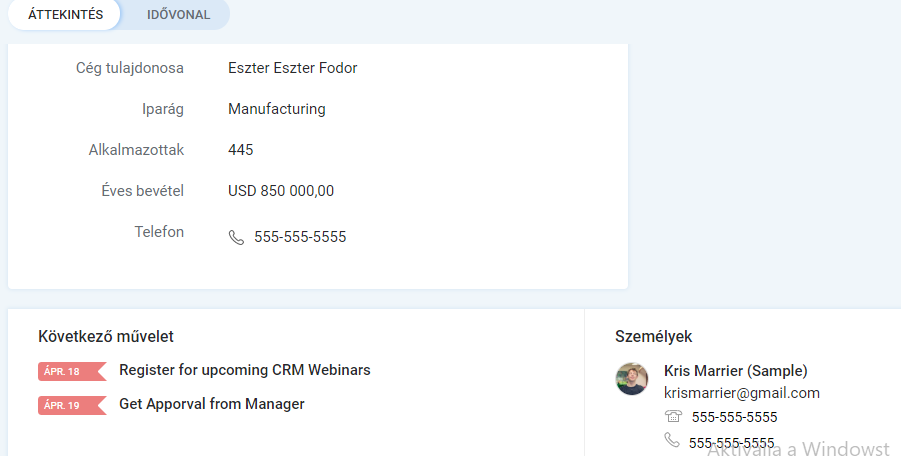Open the IDŐVONAL tab
This screenshot has width=901, height=456.
(178, 14)
